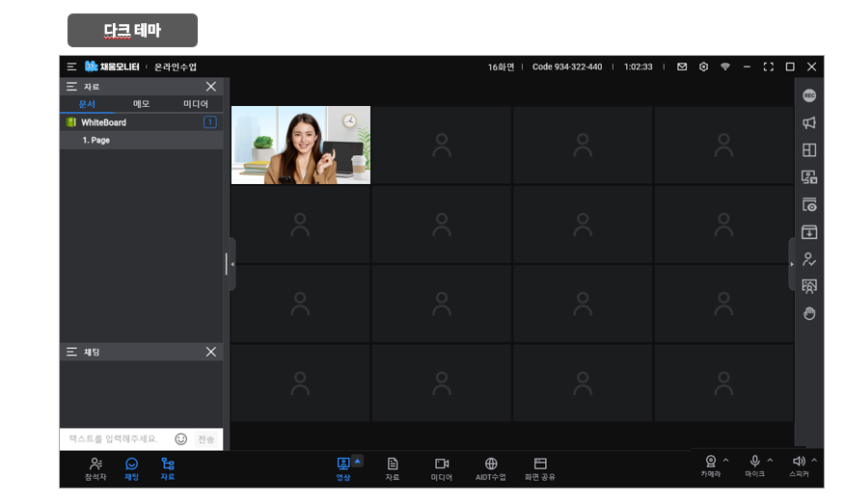The image size is (845, 504).
Task: Open the 영상 view dropdown arrow
Action: [358, 461]
